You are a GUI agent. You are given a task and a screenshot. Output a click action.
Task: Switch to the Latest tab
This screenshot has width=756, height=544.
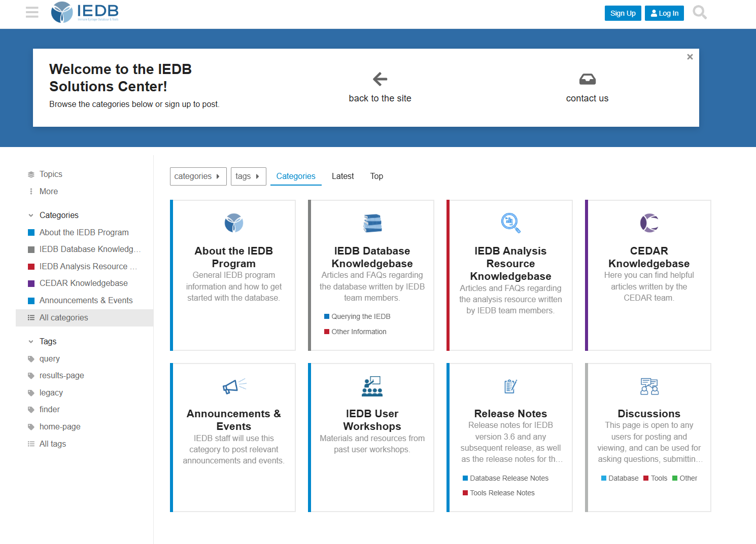(342, 176)
